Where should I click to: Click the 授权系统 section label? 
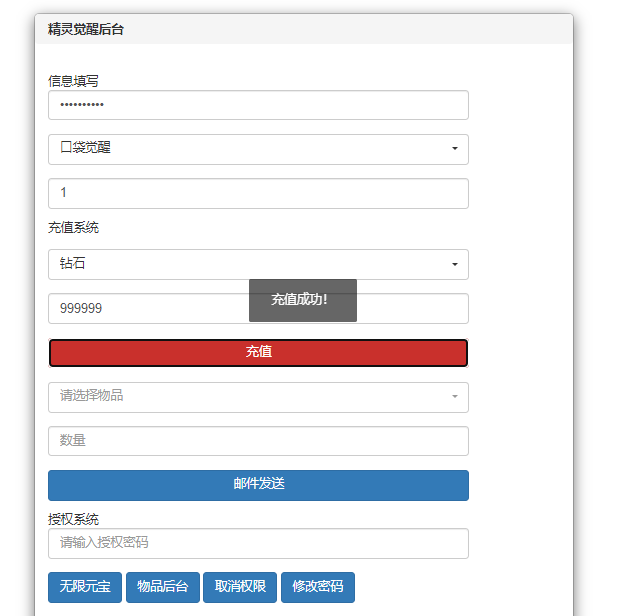click(73, 519)
